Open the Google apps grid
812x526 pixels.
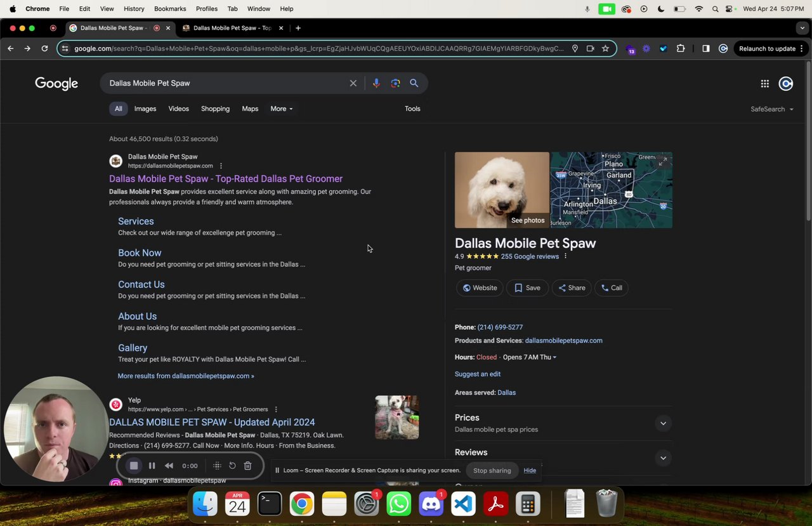click(x=765, y=84)
